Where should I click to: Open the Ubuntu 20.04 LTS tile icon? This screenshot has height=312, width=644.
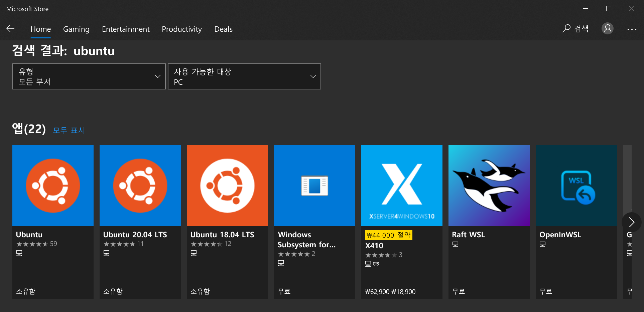click(140, 186)
